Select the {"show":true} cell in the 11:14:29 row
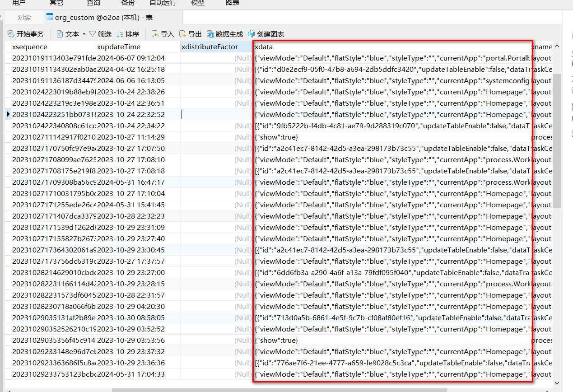Image resolution: width=573 pixels, height=392 pixels. point(391,137)
